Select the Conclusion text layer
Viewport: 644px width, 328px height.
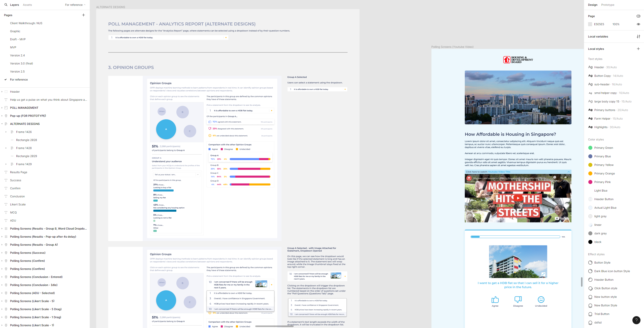pyautogui.click(x=17, y=196)
